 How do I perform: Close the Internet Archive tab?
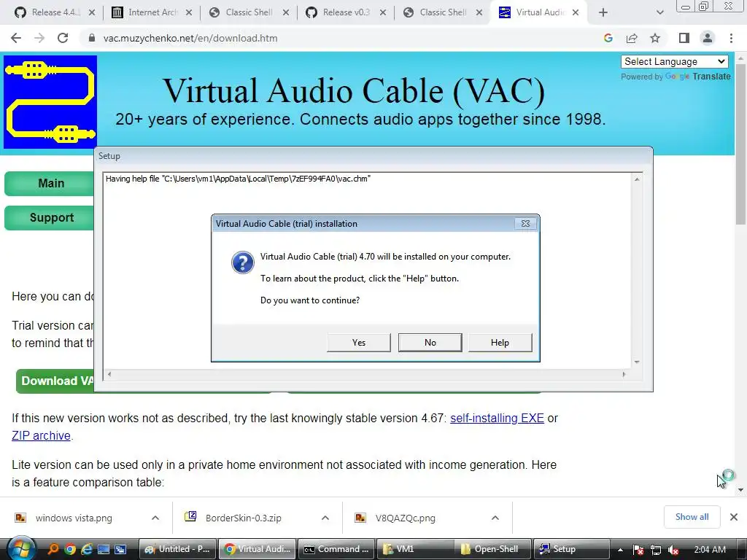click(189, 12)
